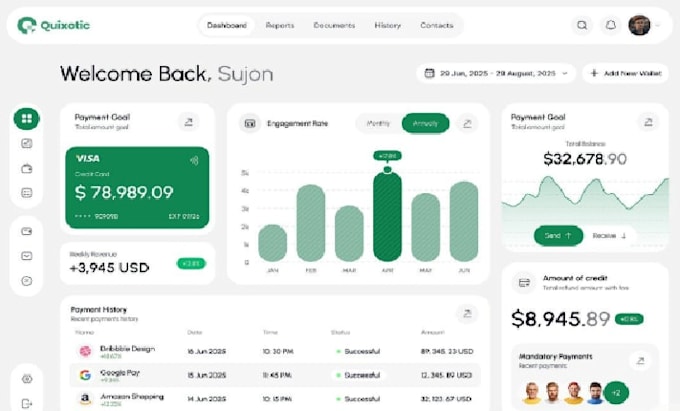The image size is (680, 411).
Task: Open the Google Pay payment row
Action: pos(275,375)
